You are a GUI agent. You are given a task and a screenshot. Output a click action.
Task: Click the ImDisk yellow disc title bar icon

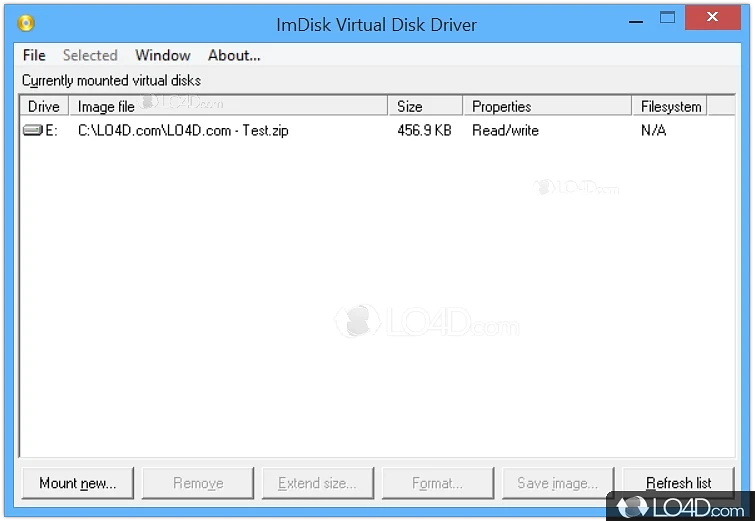(26, 23)
